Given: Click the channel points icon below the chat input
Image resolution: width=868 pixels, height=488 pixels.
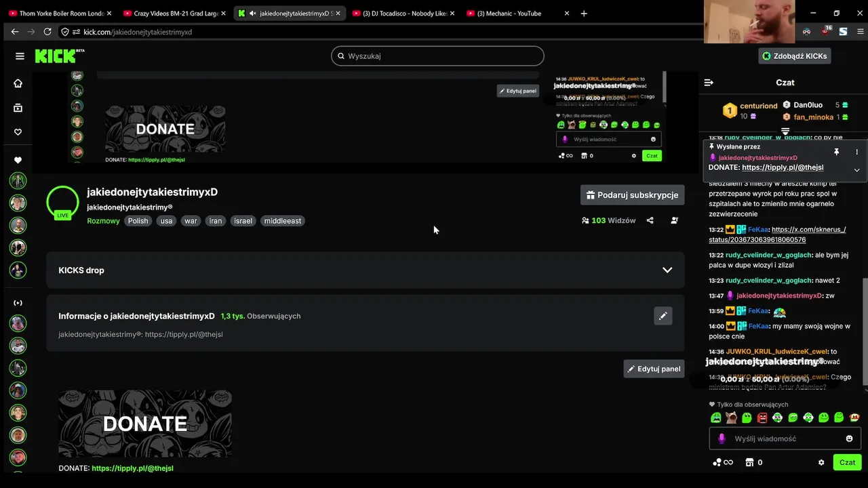Looking at the screenshot, I should coord(722,462).
